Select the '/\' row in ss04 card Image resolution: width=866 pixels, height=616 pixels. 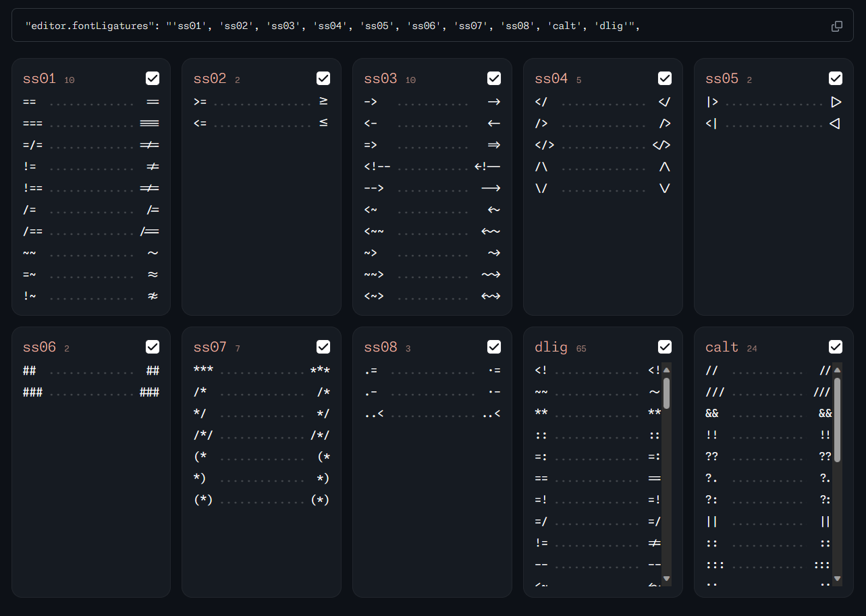point(603,167)
